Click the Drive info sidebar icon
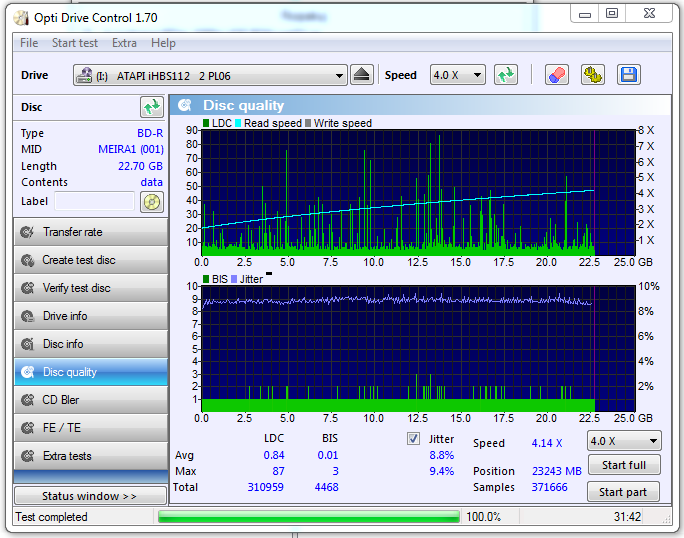 (x=27, y=316)
